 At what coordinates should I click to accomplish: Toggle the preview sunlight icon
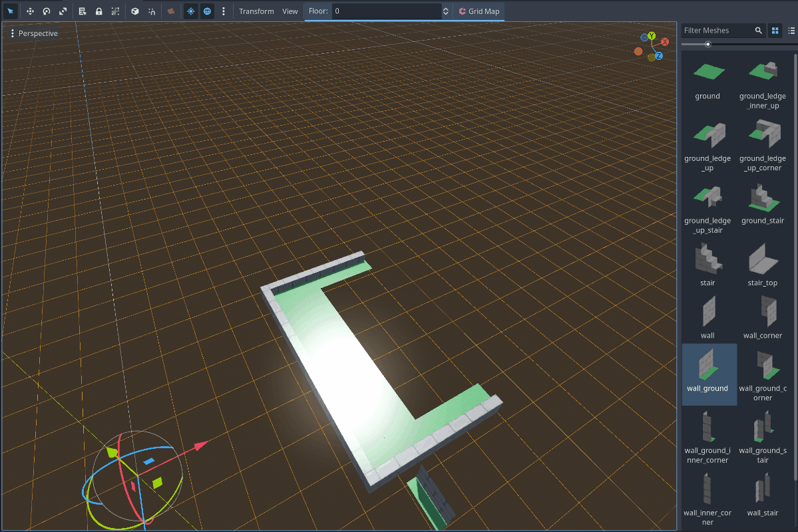tap(191, 11)
